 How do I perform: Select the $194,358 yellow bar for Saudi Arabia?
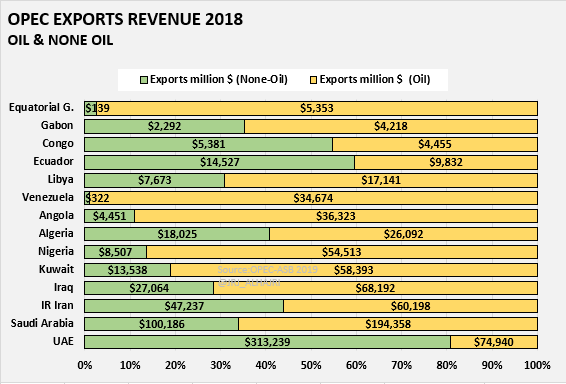click(388, 324)
